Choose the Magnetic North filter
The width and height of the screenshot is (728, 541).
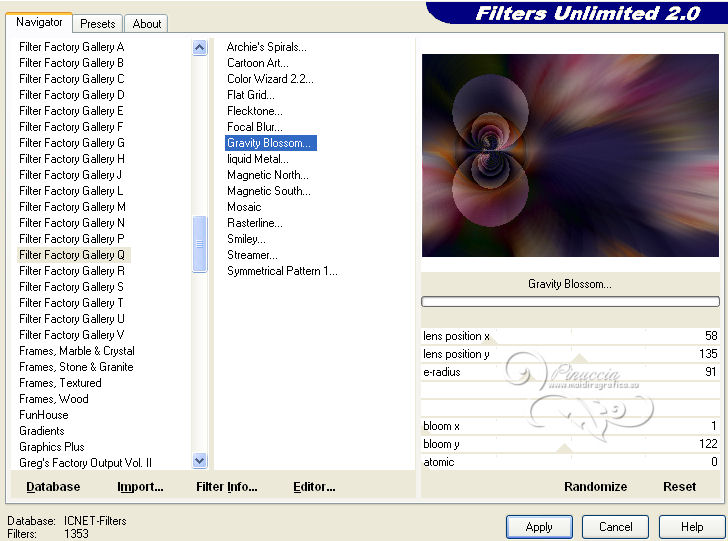[267, 175]
